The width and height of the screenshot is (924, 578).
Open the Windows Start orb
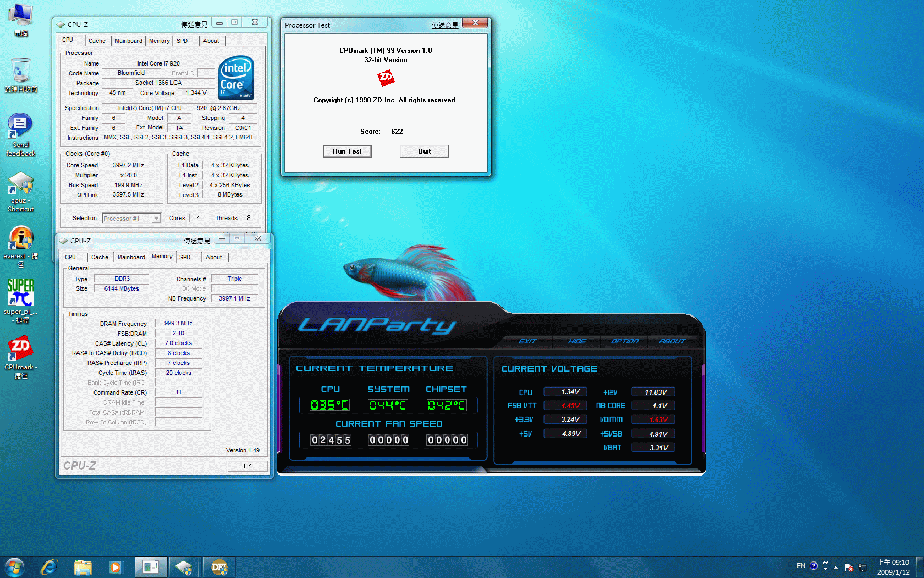point(14,567)
